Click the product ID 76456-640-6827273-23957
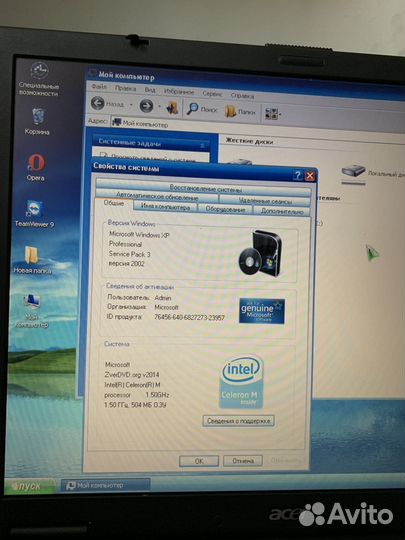Viewport: 405px width, 540px height. click(x=189, y=317)
